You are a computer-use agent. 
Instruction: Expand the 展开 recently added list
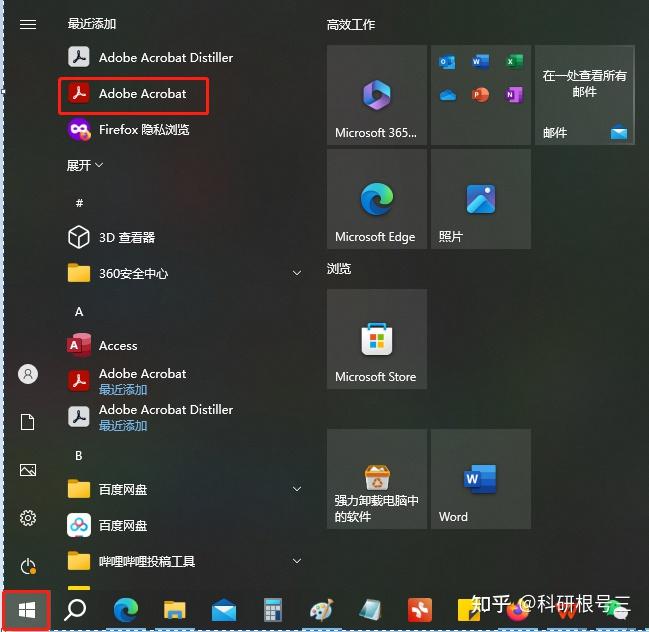[x=85, y=166]
